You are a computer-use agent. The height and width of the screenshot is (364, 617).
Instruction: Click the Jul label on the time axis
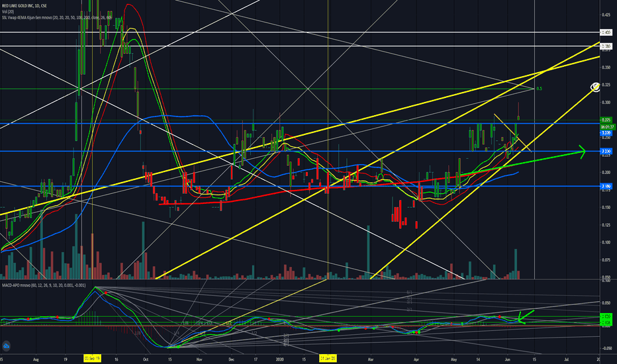[567, 359]
